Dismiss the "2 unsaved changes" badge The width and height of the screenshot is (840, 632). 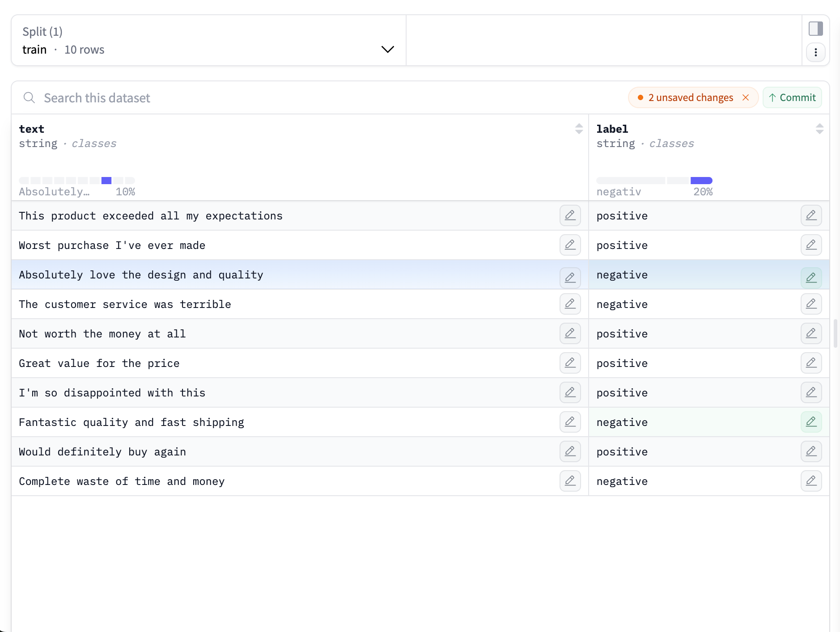[745, 97]
